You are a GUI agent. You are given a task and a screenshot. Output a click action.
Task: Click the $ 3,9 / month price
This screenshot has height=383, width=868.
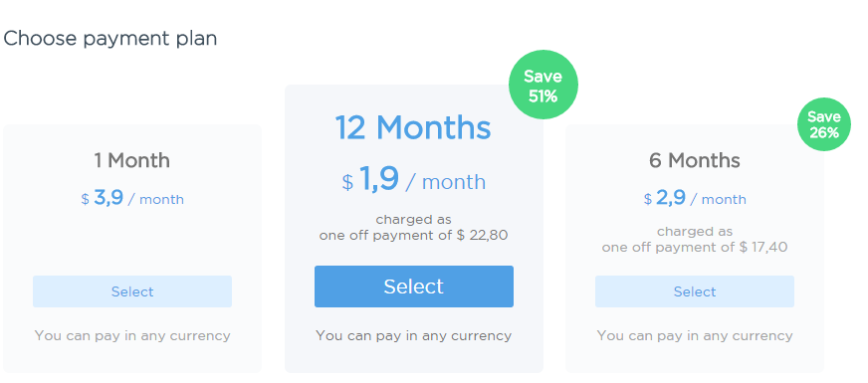click(x=132, y=198)
